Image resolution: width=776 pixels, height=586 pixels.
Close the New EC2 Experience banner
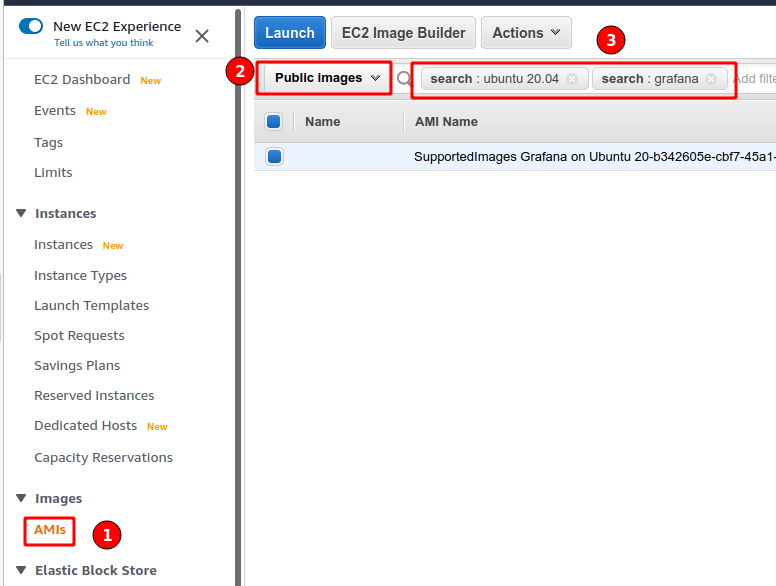[202, 36]
